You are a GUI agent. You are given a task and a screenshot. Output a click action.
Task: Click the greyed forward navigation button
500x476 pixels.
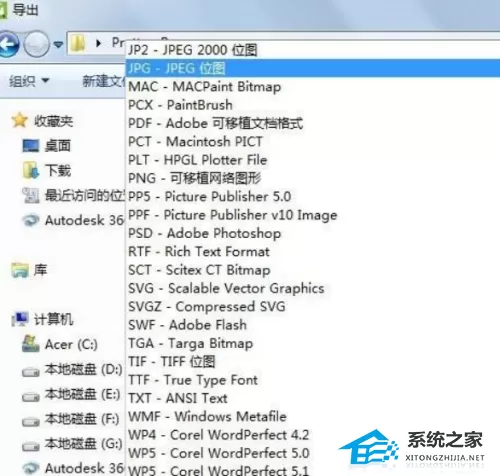coord(37,44)
